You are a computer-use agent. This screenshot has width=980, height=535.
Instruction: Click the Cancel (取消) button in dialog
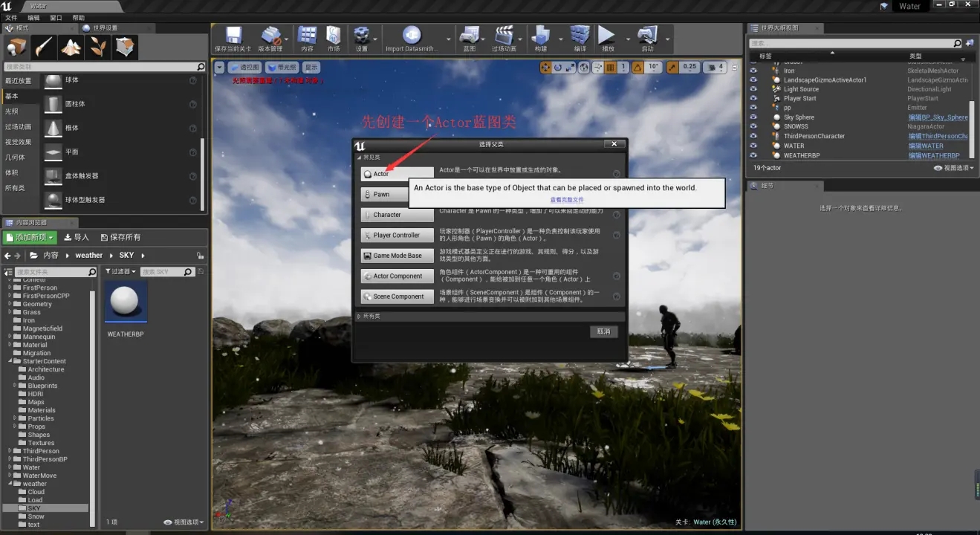tap(603, 331)
